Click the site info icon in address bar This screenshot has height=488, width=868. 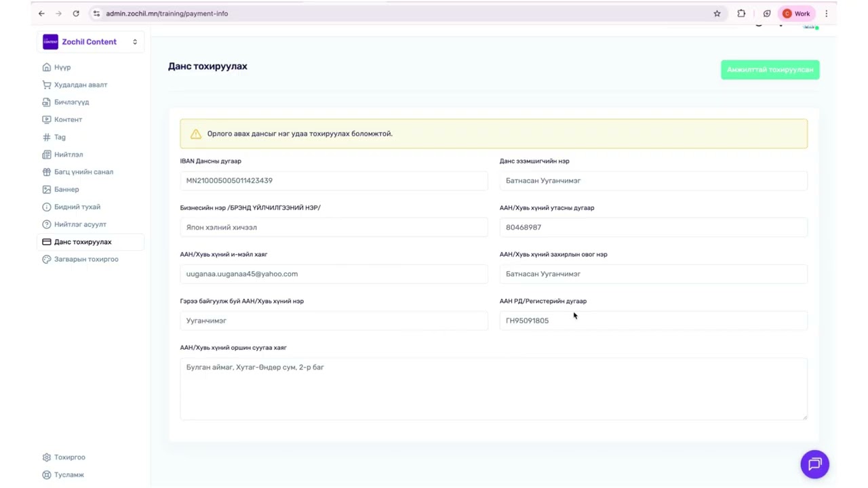click(x=96, y=14)
